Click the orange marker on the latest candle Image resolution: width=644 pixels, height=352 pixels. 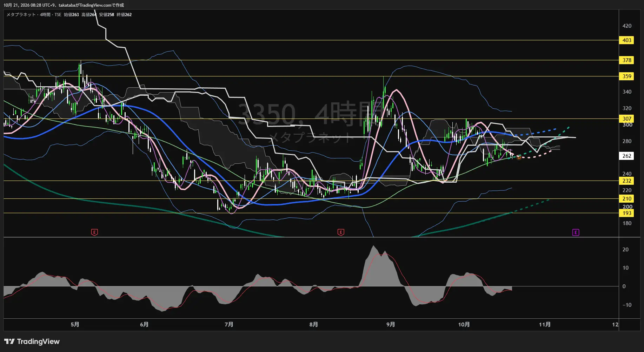(x=519, y=157)
